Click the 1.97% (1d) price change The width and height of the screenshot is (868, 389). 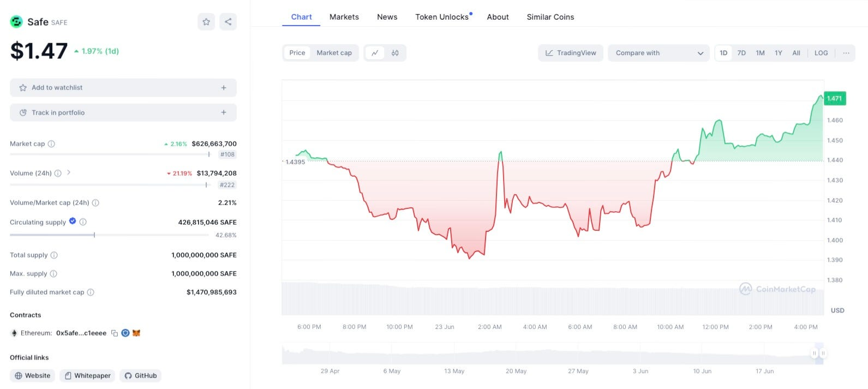point(97,51)
